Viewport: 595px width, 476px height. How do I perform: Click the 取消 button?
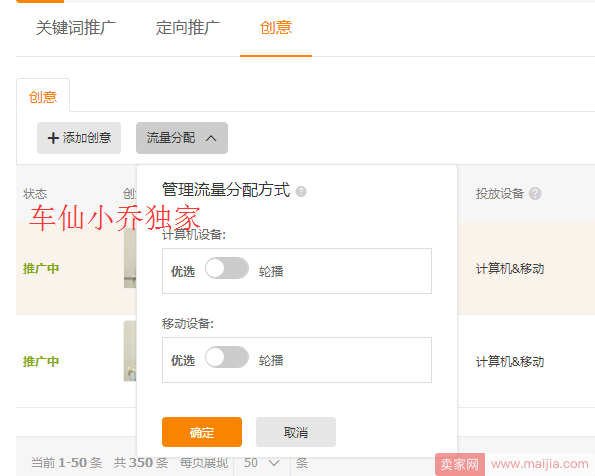[x=296, y=432]
